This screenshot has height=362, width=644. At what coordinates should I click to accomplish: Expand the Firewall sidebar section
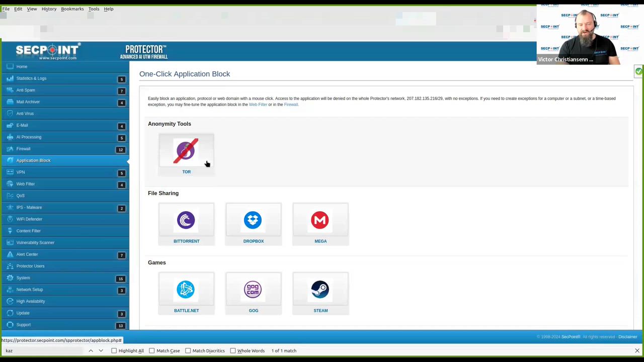pos(23,149)
